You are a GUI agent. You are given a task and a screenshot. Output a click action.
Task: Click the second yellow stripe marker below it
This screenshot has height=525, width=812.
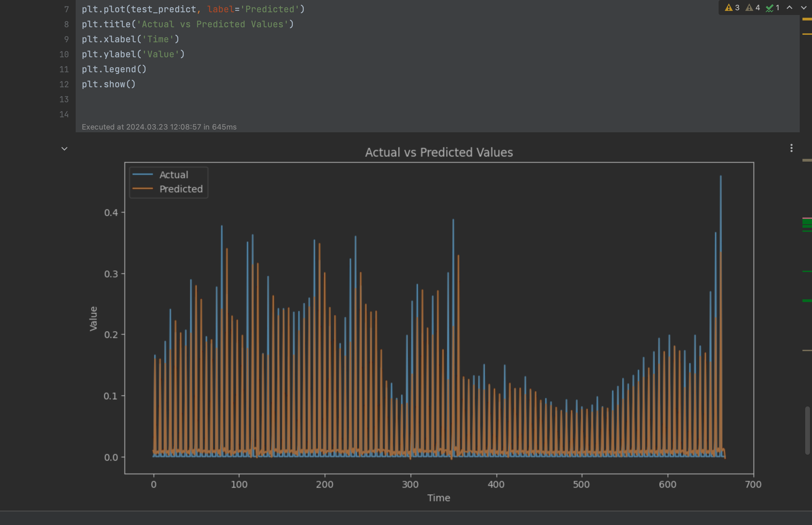807,34
